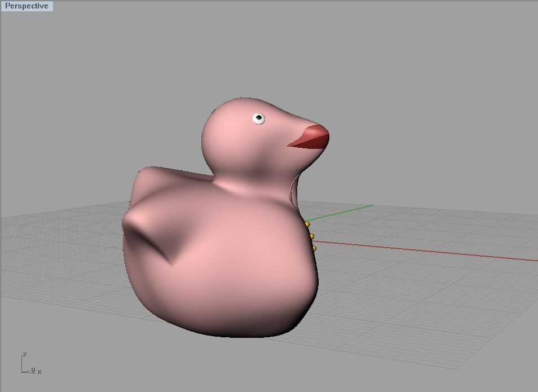Click the Perspective viewport title label
Viewport: 538px width, 392px height.
(27, 6)
